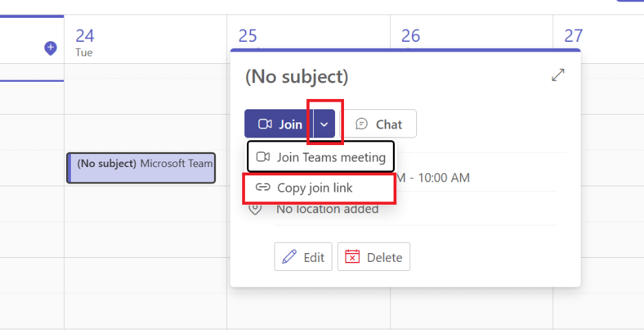Click the Edit meeting button
Viewport: 644px width, 330px height.
pyautogui.click(x=303, y=257)
